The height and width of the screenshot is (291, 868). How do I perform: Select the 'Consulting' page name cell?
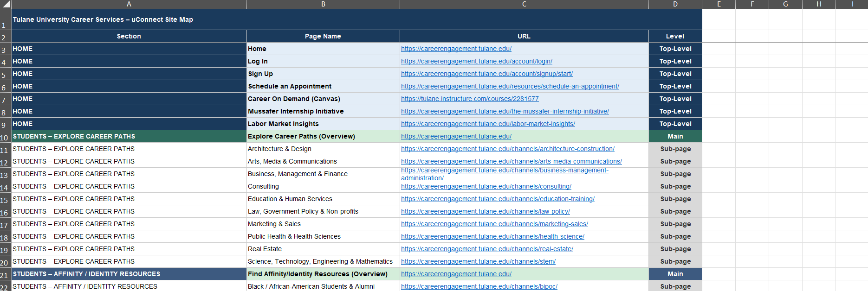323,186
